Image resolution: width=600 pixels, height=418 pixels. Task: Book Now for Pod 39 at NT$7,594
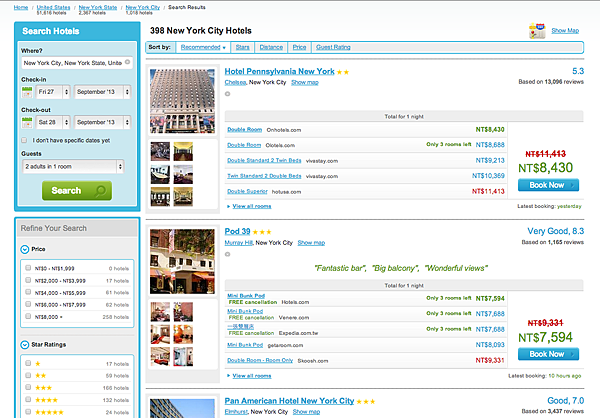click(x=548, y=354)
